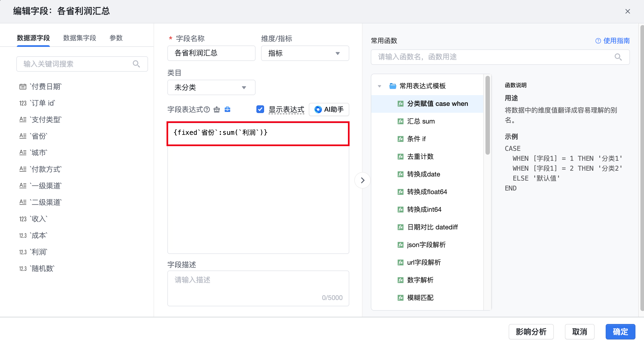
Task: Uncheck the 显示表达式 checkbox
Action: tap(260, 109)
